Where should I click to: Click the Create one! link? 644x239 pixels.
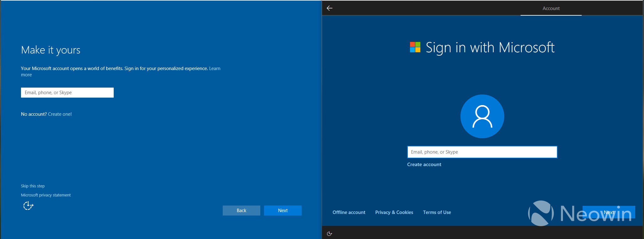pos(60,114)
